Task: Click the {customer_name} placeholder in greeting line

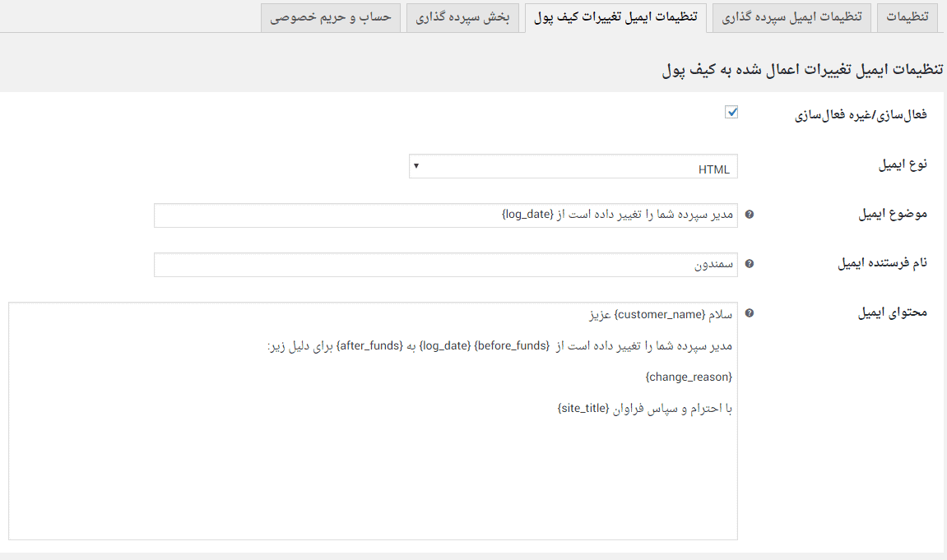Action: (660, 314)
